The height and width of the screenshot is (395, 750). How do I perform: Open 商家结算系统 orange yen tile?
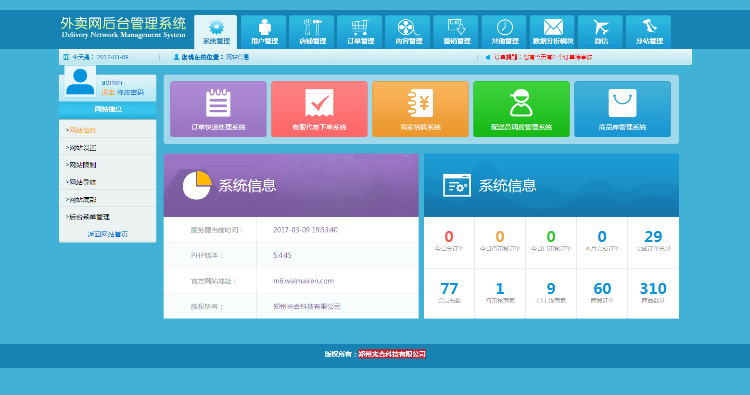point(420,109)
